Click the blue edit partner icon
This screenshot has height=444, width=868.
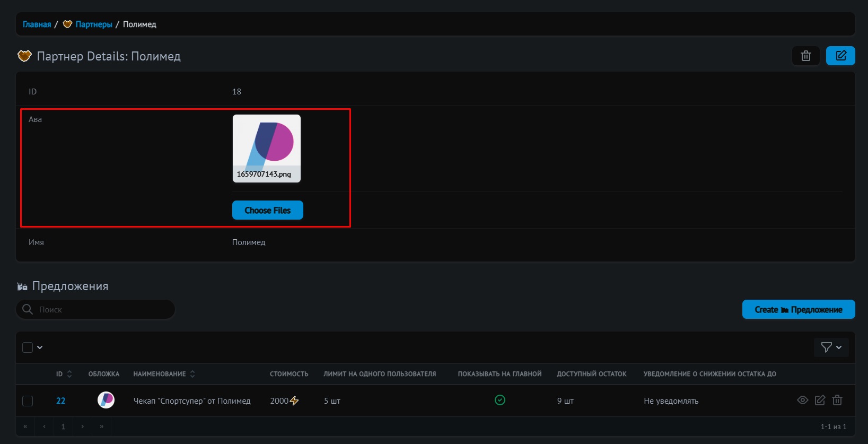point(840,56)
